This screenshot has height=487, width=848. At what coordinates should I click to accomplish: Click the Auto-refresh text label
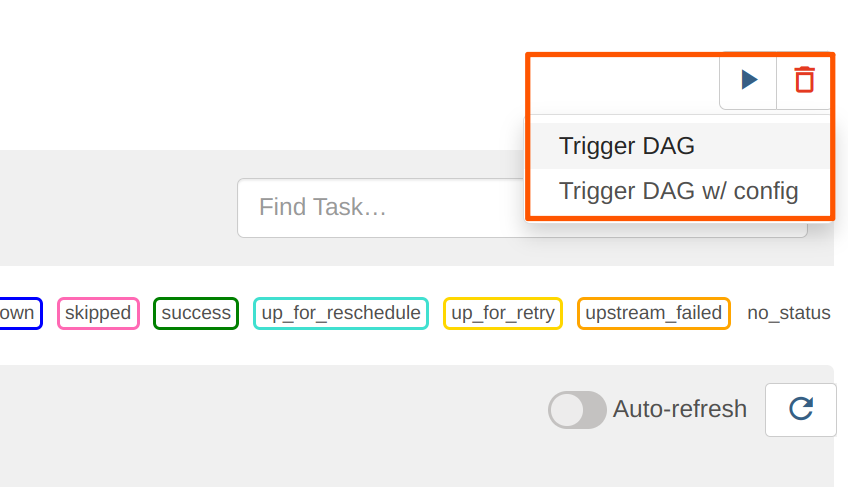[x=680, y=409]
